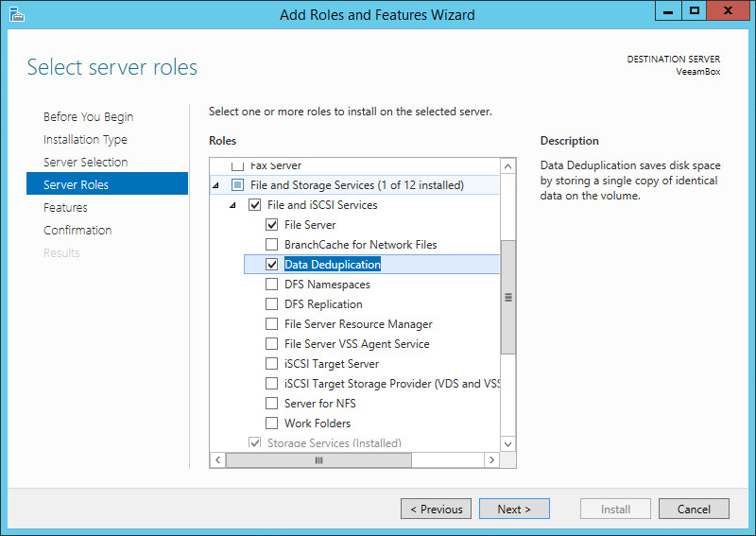This screenshot has width=756, height=536.
Task: Click the wizard icon in title bar
Action: (x=16, y=14)
